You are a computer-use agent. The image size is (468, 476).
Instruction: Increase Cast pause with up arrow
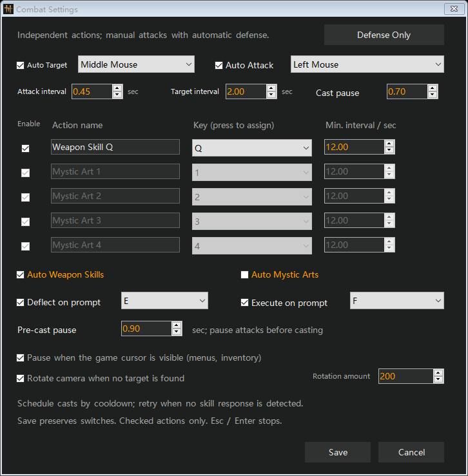433,88
